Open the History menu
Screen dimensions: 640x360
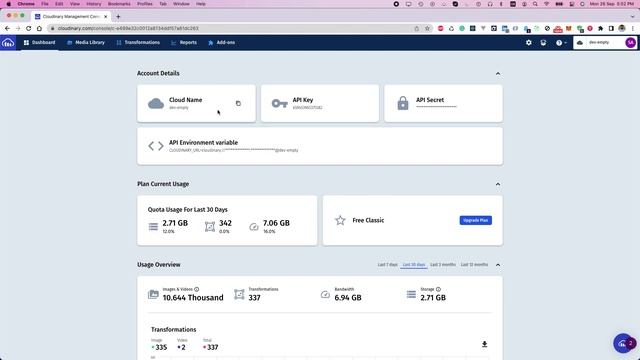coord(93,4)
